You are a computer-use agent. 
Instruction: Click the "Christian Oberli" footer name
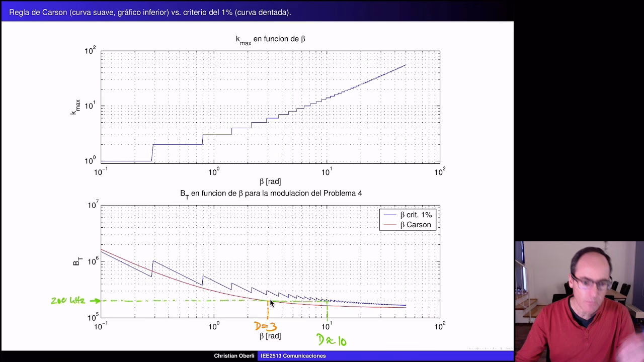pyautogui.click(x=234, y=356)
